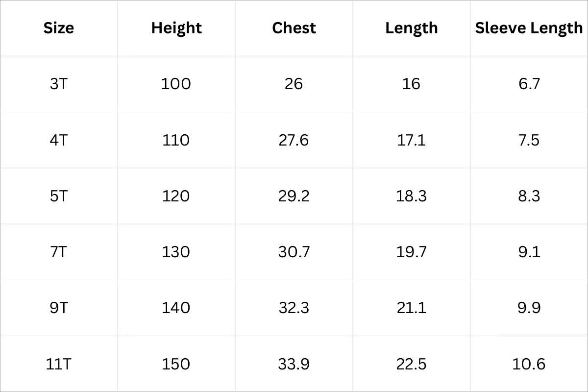588x392 pixels.
Task: Click the Height column header
Action: coord(176,28)
